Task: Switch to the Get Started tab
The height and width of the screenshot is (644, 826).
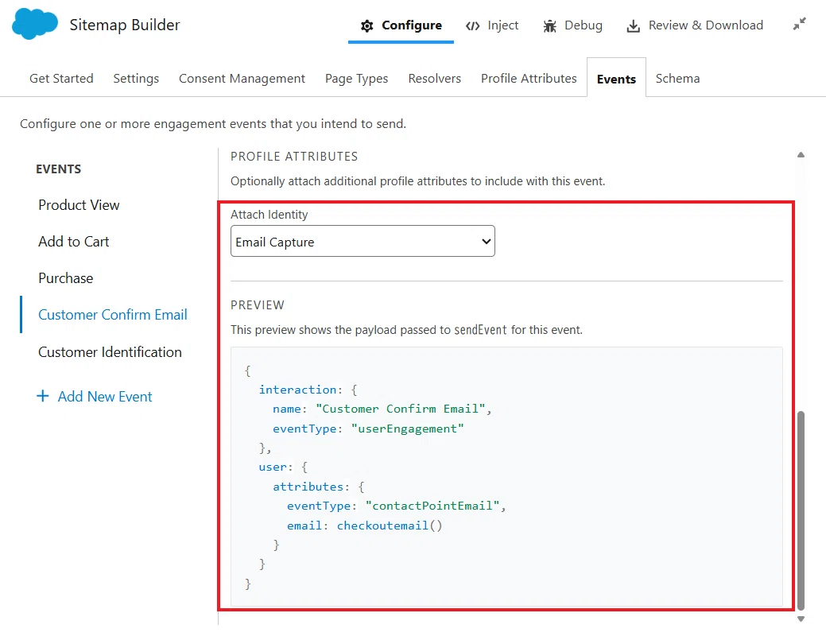Action: [x=61, y=79]
